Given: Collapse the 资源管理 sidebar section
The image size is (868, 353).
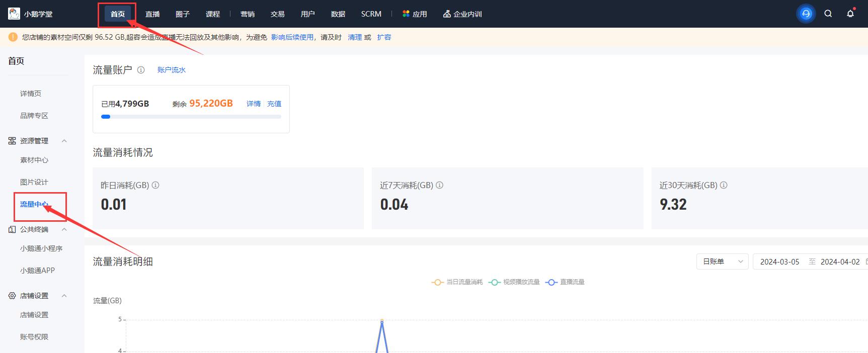Looking at the screenshot, I should pyautogui.click(x=64, y=141).
